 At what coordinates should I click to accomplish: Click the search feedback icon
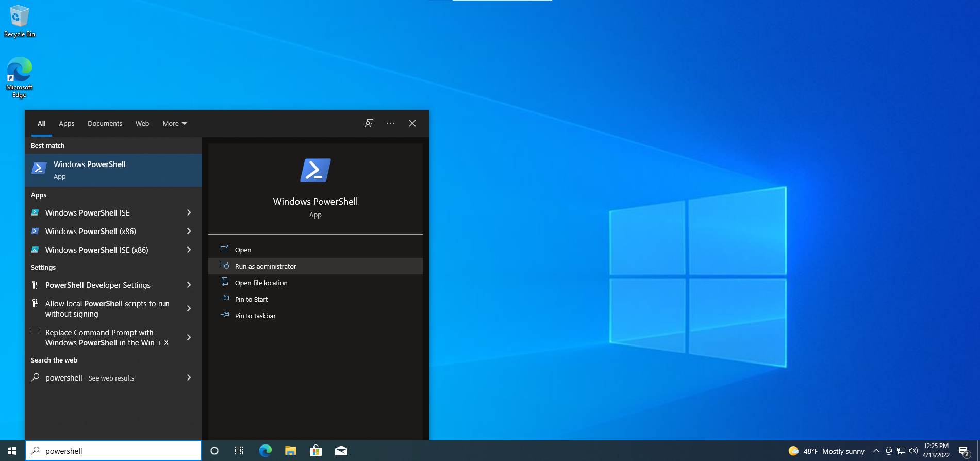tap(369, 123)
